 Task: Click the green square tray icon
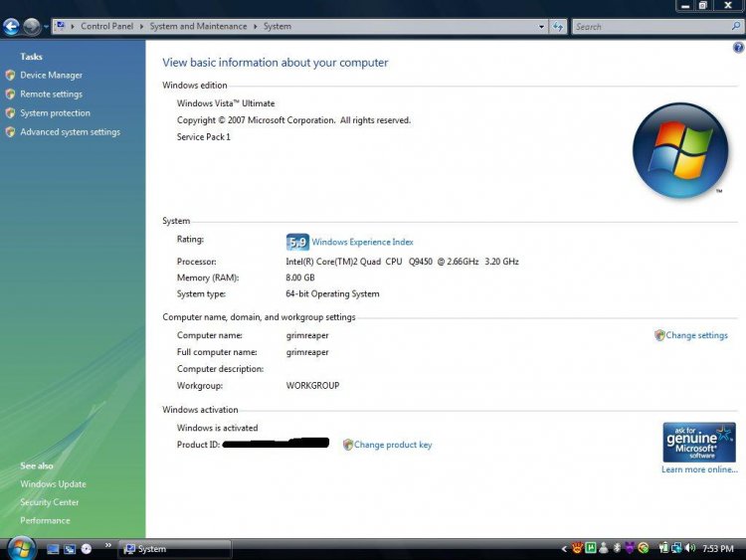tap(591, 548)
